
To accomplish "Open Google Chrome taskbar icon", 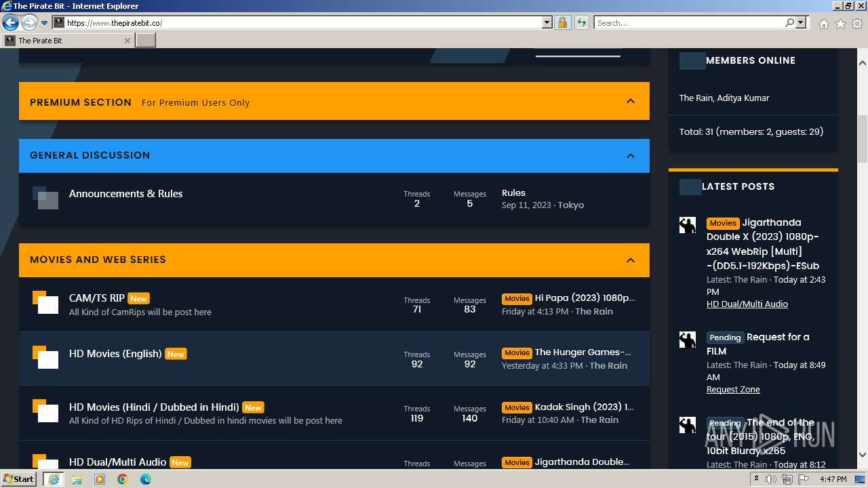I will click(x=123, y=479).
